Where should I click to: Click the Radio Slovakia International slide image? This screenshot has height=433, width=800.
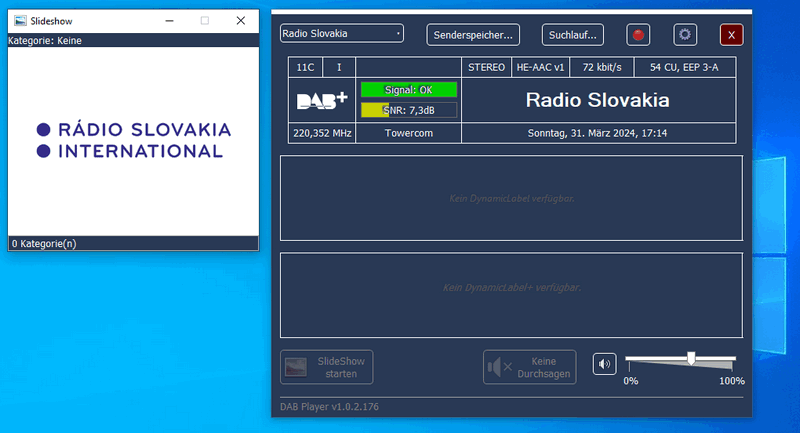pos(134,140)
